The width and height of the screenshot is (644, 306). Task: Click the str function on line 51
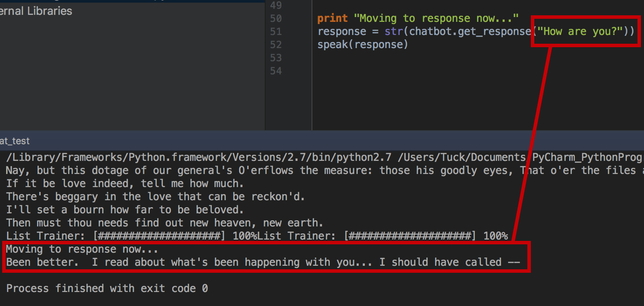click(394, 31)
